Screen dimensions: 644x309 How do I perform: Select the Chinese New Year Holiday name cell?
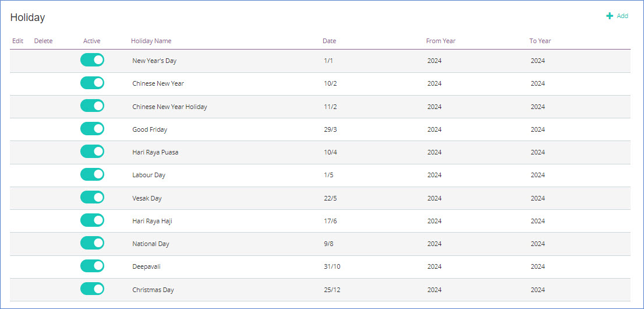click(169, 107)
